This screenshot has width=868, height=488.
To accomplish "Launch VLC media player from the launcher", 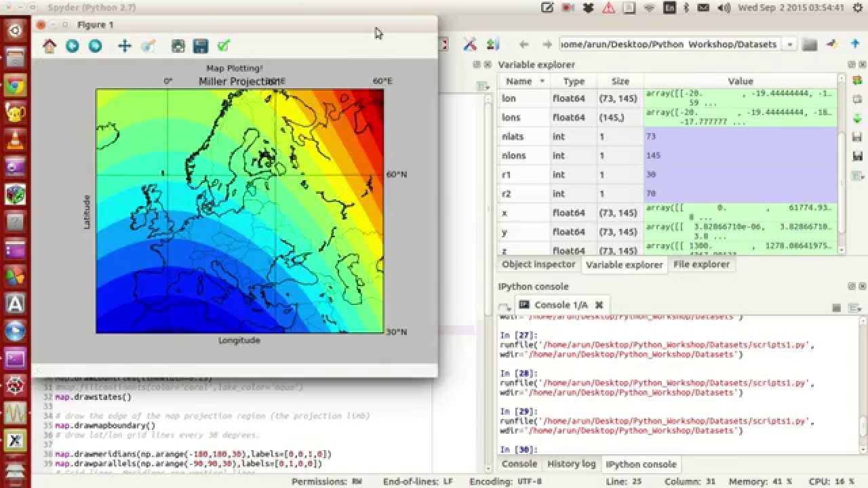I will point(15,140).
